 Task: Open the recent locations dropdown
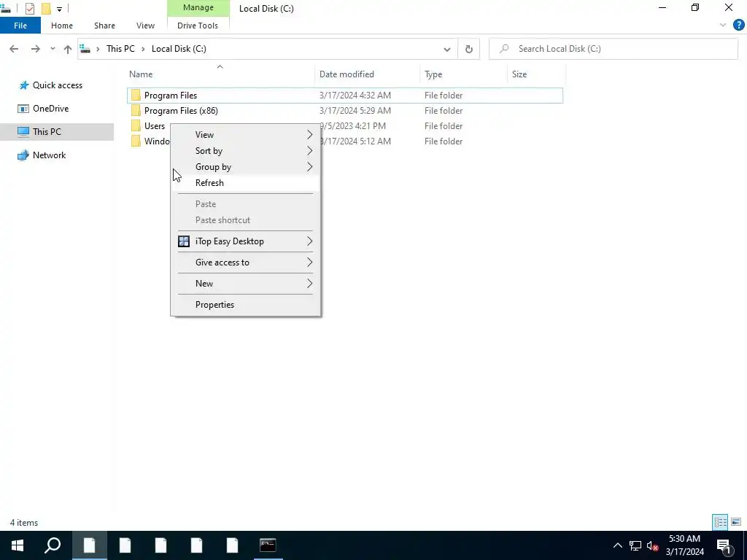pyautogui.click(x=53, y=49)
